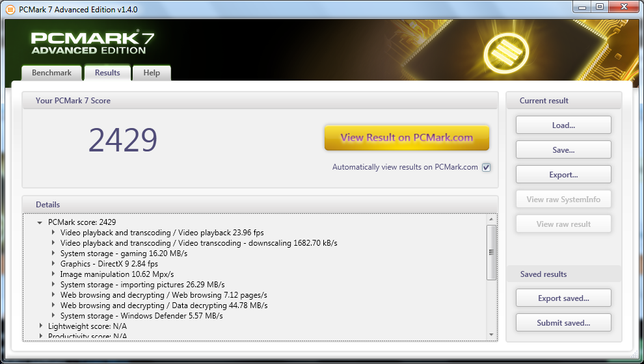Viewport: 644px width, 364px height.
Task: Open the Help tab
Action: point(152,73)
